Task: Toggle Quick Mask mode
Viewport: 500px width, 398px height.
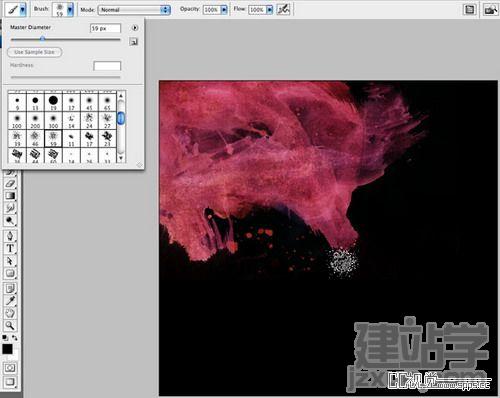Action: 10,368
